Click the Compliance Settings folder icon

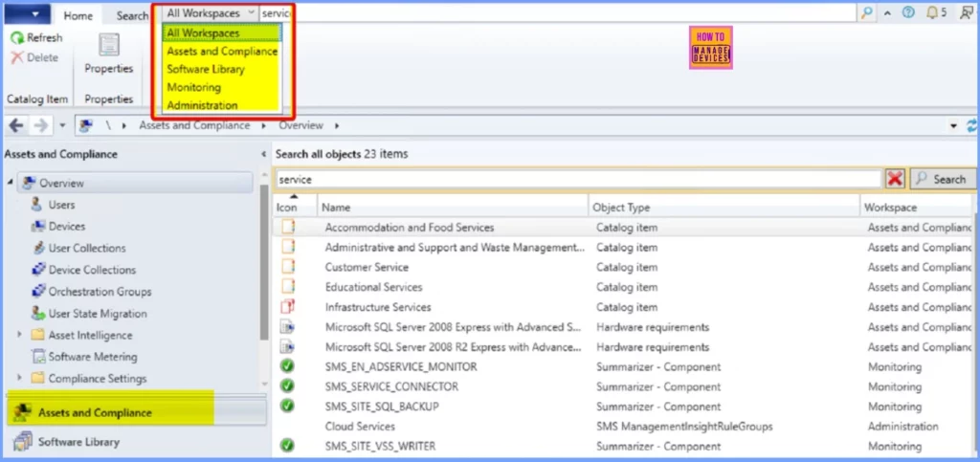37,379
